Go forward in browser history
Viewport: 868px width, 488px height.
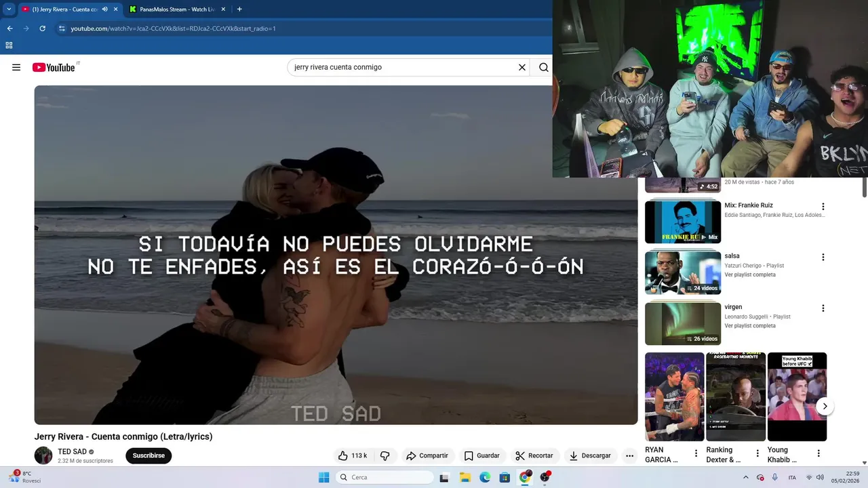(26, 28)
